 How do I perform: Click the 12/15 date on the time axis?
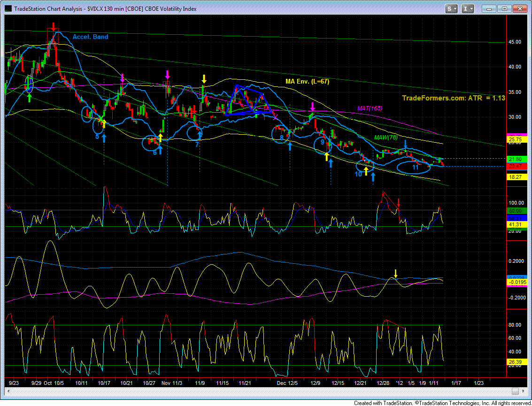(338, 383)
